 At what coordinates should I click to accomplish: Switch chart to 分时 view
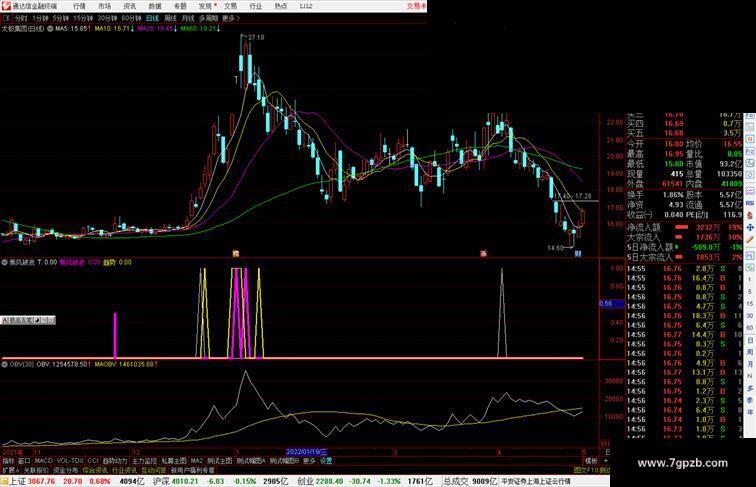click(21, 18)
